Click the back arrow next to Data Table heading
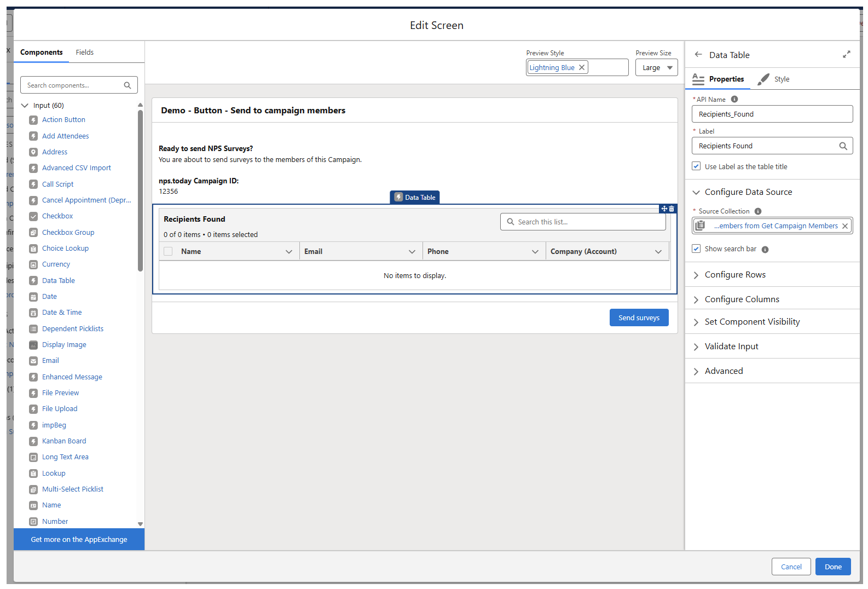Screen dimensions: 868x589 tap(698, 55)
